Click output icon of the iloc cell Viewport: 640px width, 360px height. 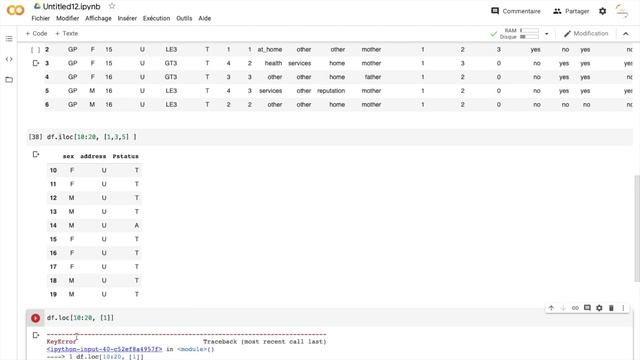coord(36,154)
